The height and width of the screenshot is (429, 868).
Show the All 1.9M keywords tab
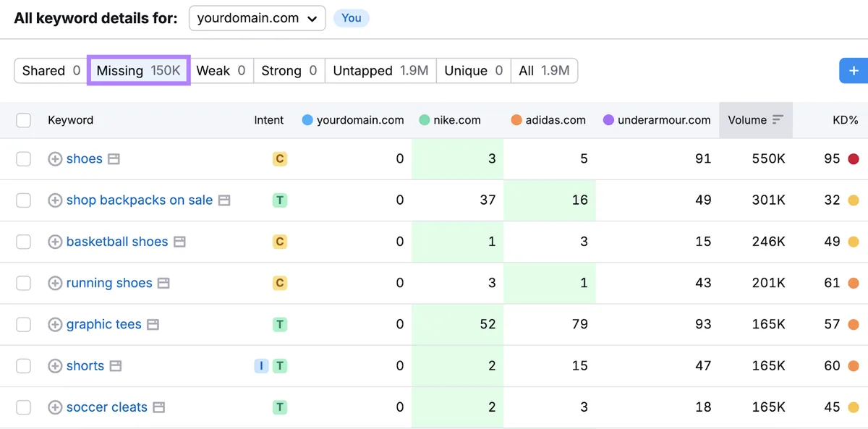[x=544, y=71]
